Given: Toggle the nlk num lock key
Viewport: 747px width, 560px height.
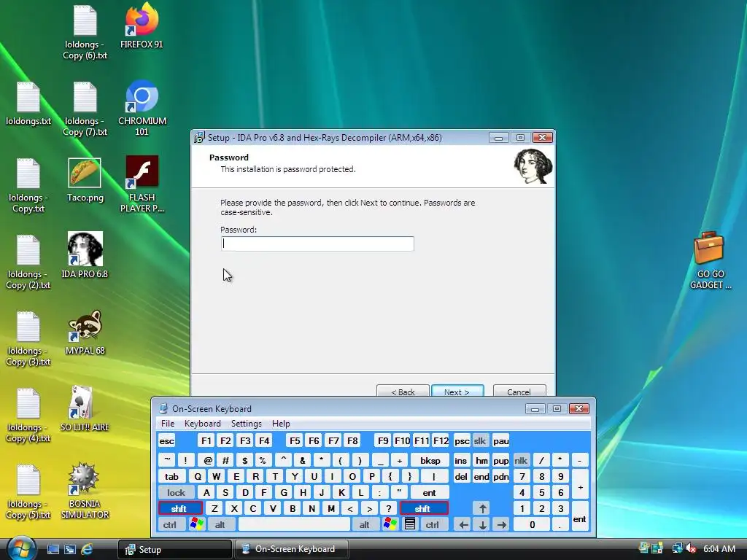Looking at the screenshot, I should coord(521,461).
